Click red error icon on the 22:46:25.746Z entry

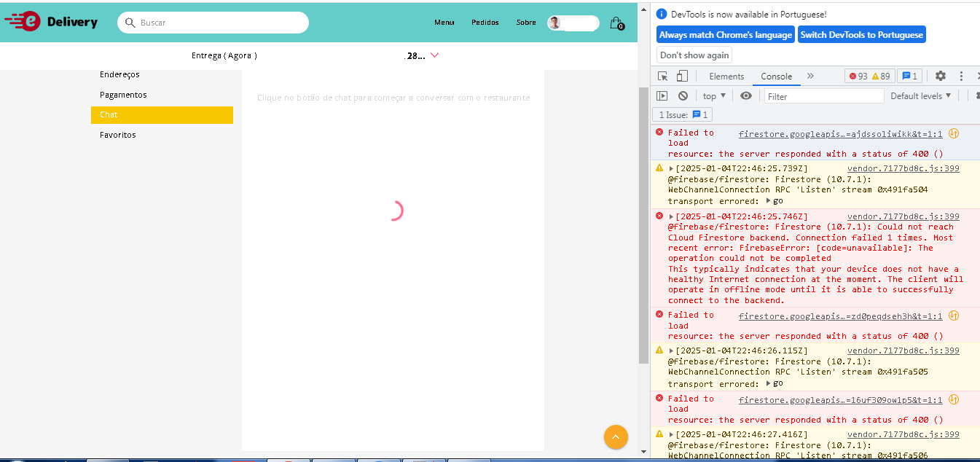tap(659, 216)
